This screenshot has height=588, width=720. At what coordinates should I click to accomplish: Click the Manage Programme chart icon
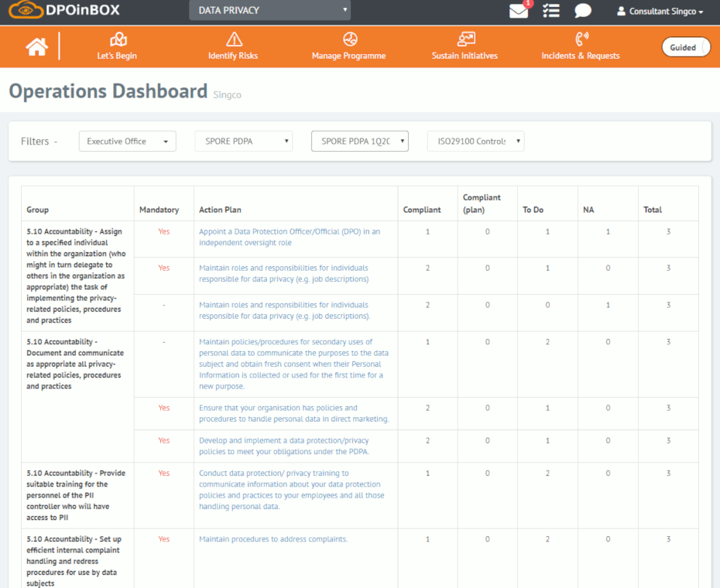click(x=349, y=40)
